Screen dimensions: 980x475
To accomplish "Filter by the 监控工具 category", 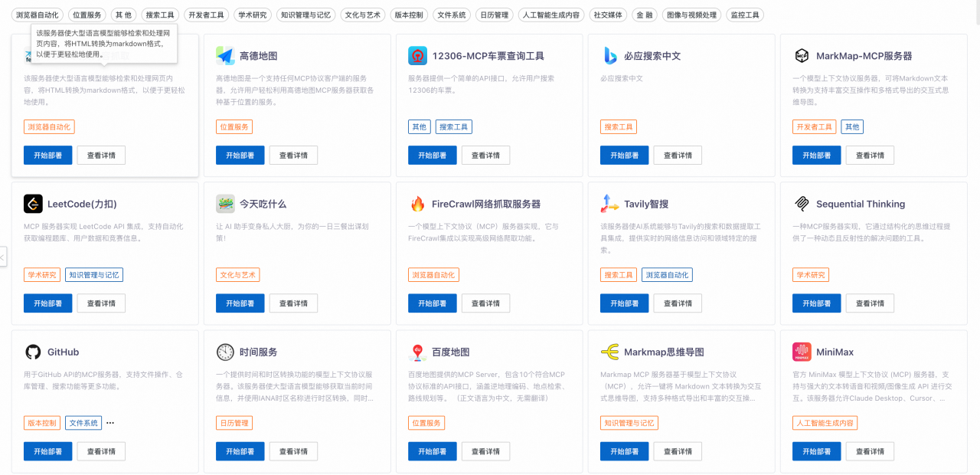I will pos(745,15).
